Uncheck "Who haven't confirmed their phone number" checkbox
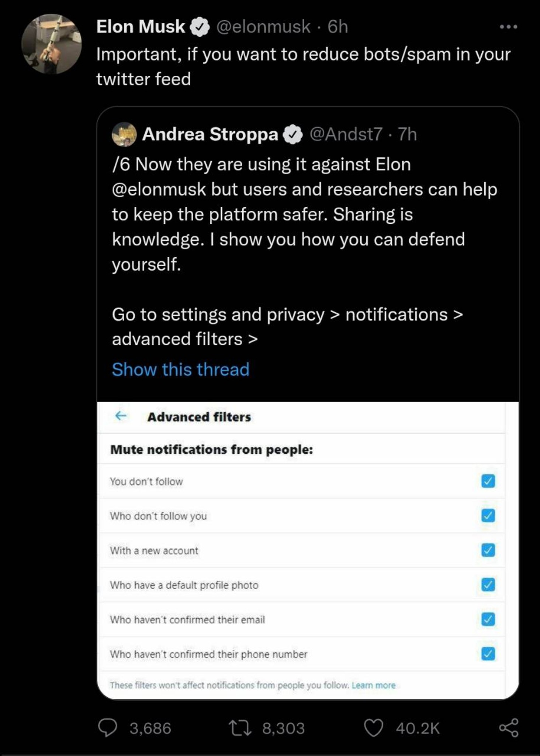The width and height of the screenshot is (540, 756). click(x=488, y=654)
